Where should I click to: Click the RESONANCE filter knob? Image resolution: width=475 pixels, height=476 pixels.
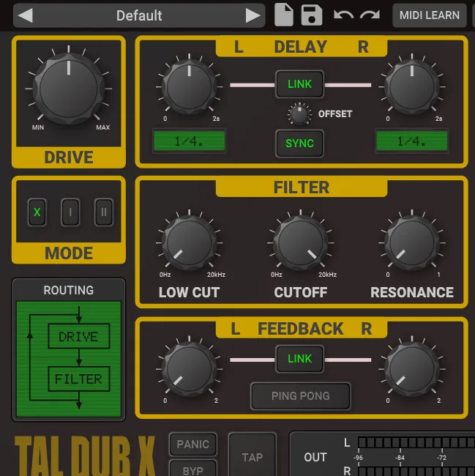click(x=412, y=243)
